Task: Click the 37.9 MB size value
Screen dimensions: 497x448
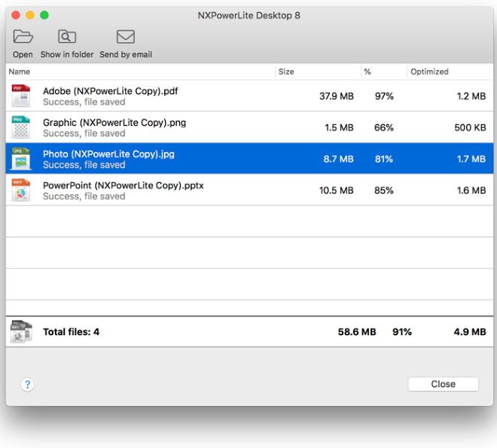Action: coord(337,96)
